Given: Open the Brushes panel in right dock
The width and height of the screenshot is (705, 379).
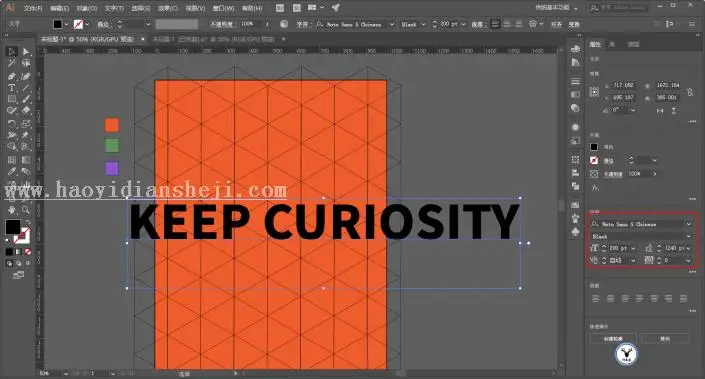Looking at the screenshot, I should tap(576, 218).
